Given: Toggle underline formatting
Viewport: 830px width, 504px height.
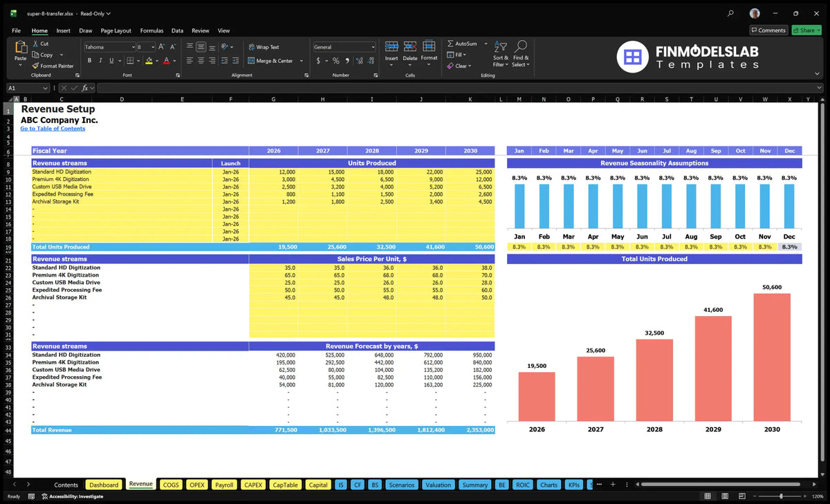Looking at the screenshot, I should (112, 61).
